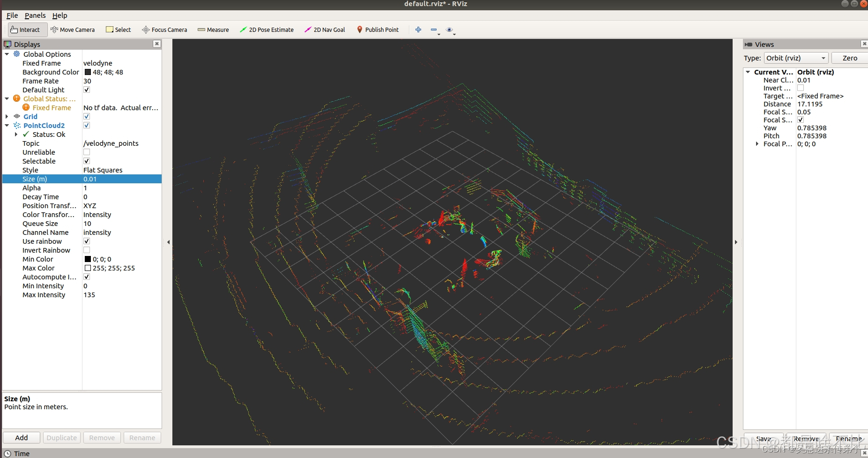The width and height of the screenshot is (868, 458).
Task: Collapse the Global Options tree node
Action: [x=7, y=54]
